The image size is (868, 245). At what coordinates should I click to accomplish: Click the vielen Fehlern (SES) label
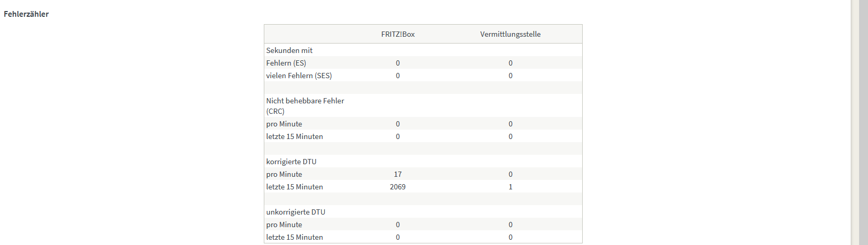(x=298, y=76)
